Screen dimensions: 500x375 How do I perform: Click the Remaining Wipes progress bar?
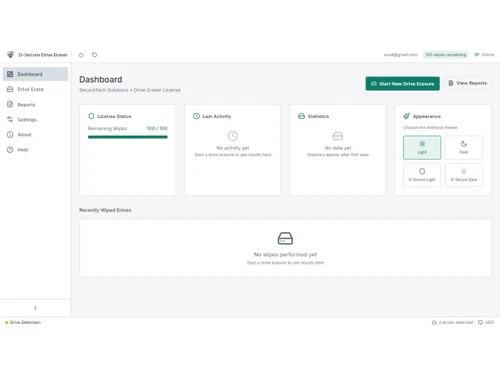[x=128, y=137]
